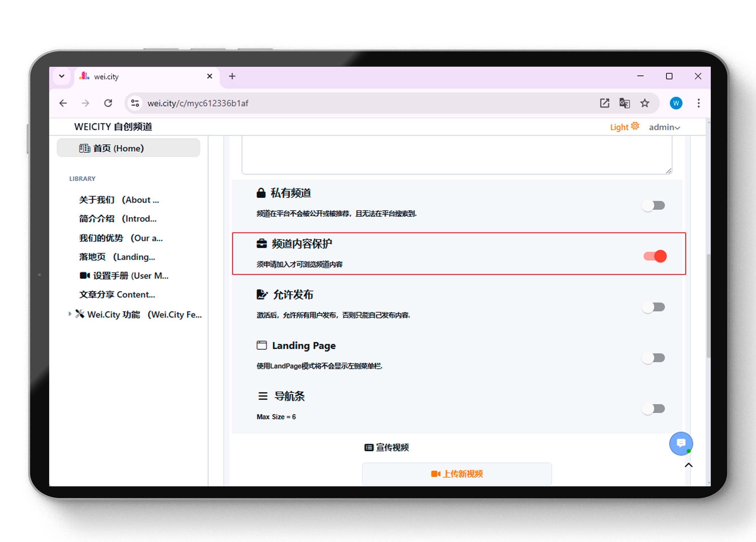Turn on the 允许发布 toggle

(x=653, y=307)
